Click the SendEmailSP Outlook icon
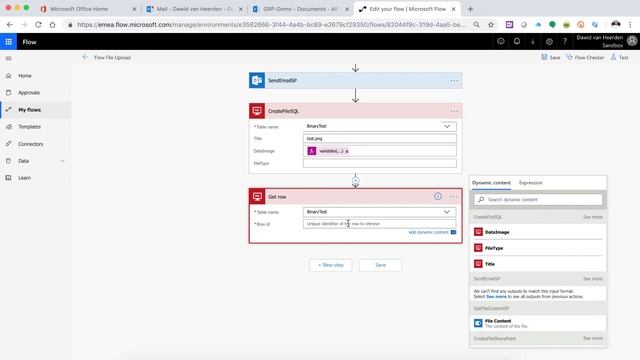This screenshot has width=640, height=360. pyautogui.click(x=257, y=80)
